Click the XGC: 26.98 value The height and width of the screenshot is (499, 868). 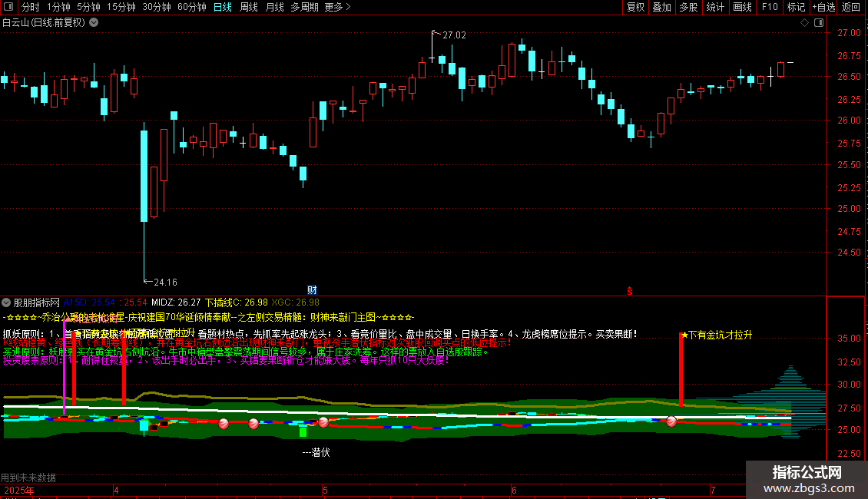pyautogui.click(x=296, y=302)
